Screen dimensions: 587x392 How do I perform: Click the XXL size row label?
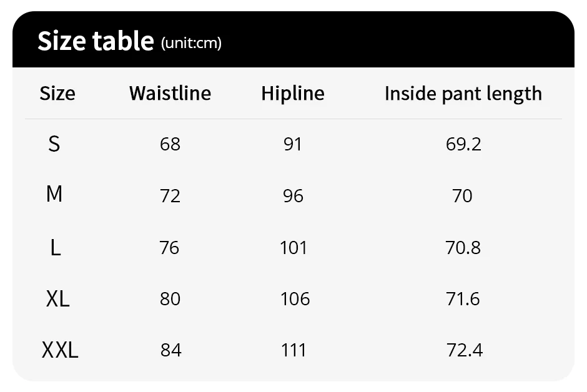coord(60,350)
